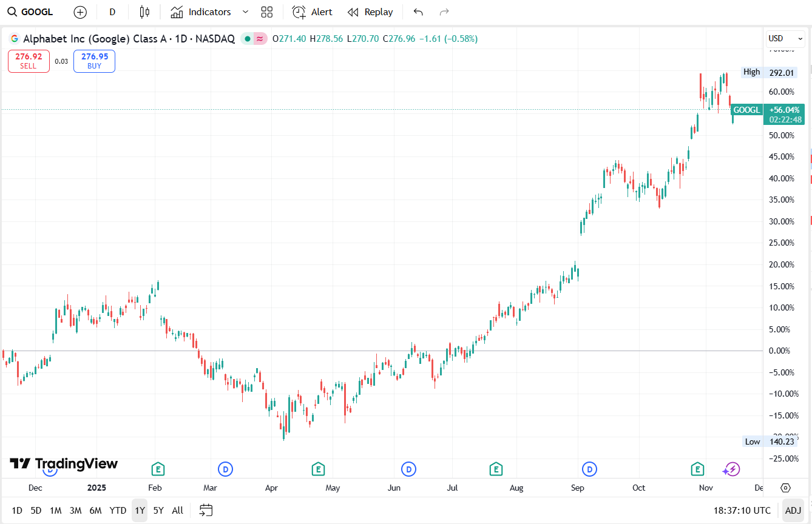812x524 pixels.
Task: Select the All time range
Action: pyautogui.click(x=177, y=511)
